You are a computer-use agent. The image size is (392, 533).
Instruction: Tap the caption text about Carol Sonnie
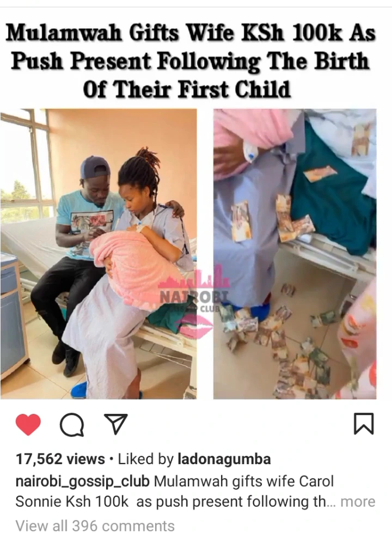[195, 492]
